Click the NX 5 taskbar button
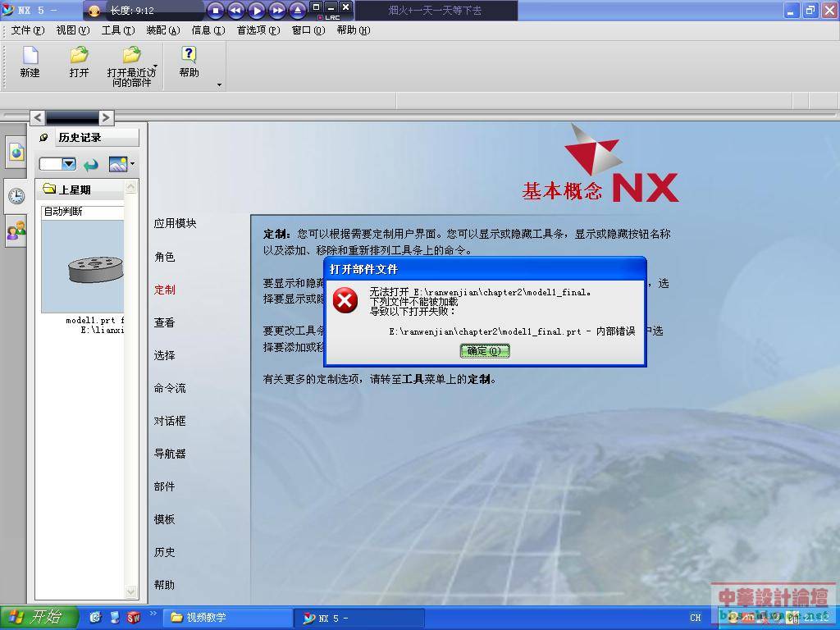This screenshot has height=630, width=840. [x=359, y=618]
